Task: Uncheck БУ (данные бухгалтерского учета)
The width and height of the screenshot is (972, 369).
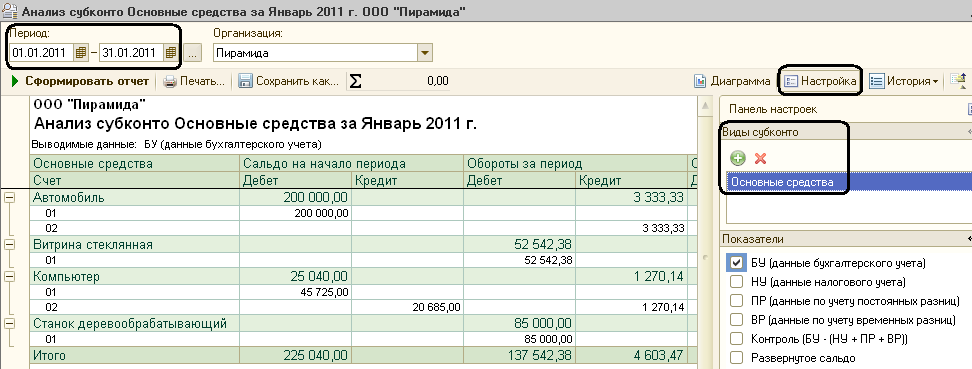Action: (x=736, y=263)
